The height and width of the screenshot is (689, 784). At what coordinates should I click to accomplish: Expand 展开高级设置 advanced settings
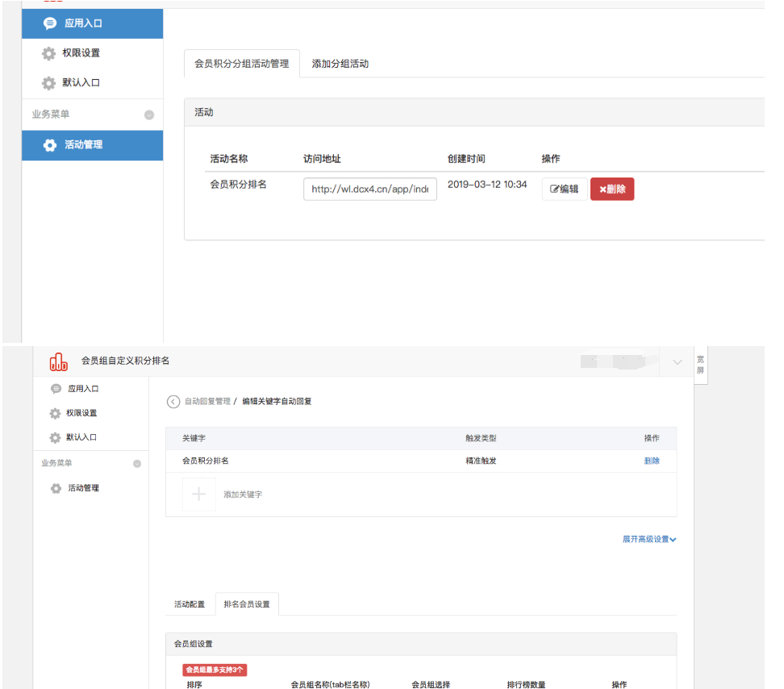[x=648, y=539]
